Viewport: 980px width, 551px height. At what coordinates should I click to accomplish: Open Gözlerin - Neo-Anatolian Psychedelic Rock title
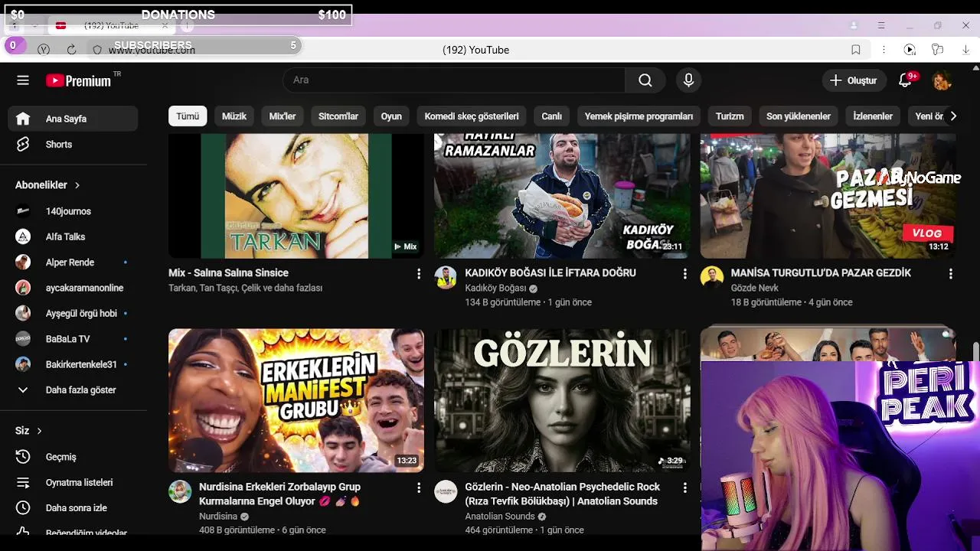point(562,494)
